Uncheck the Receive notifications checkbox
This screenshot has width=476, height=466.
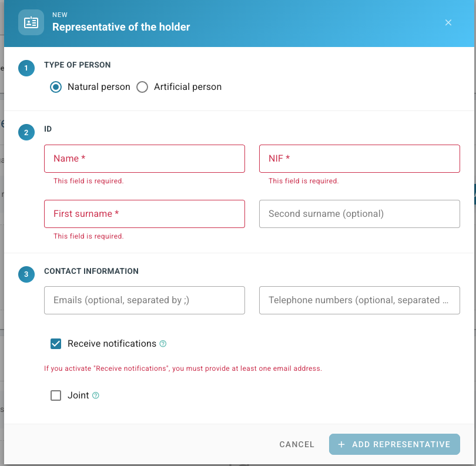click(56, 344)
